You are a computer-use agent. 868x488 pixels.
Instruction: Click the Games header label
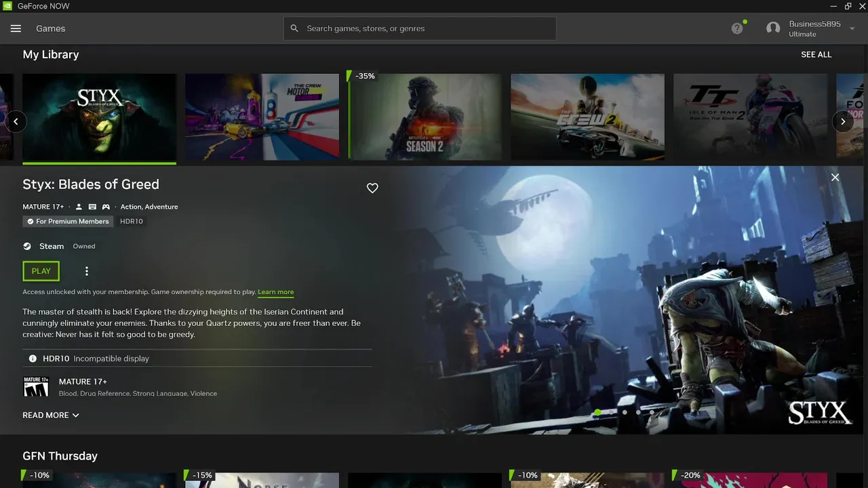click(51, 28)
